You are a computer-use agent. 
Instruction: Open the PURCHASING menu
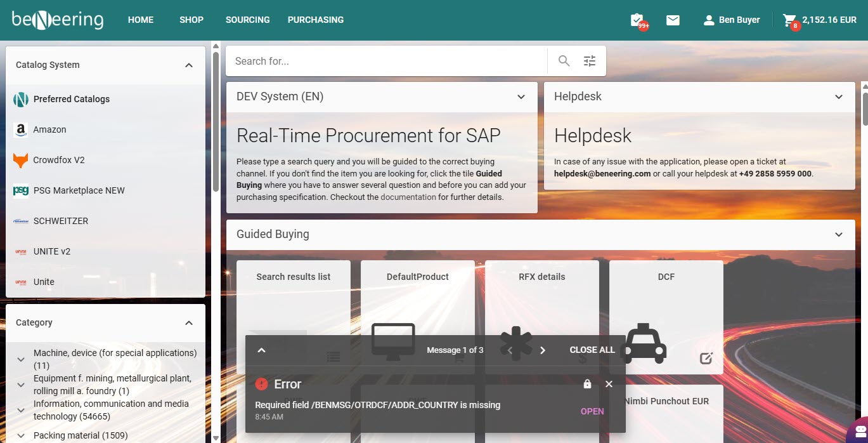(x=315, y=20)
